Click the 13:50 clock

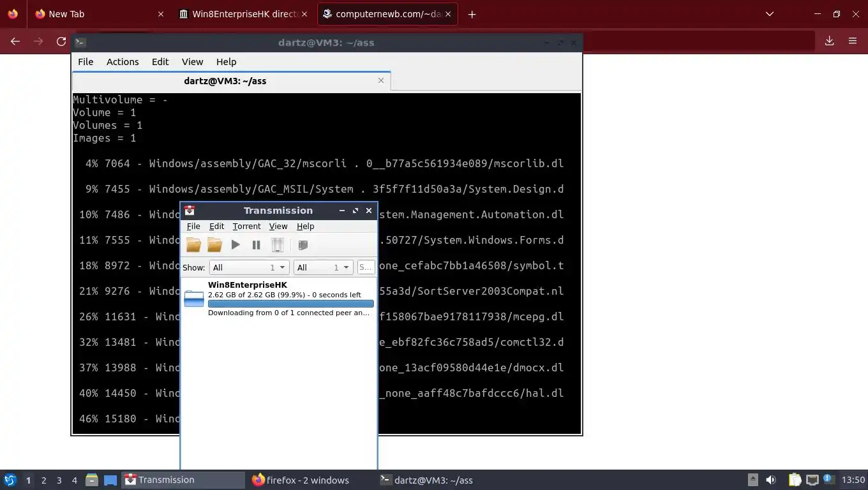click(x=853, y=480)
